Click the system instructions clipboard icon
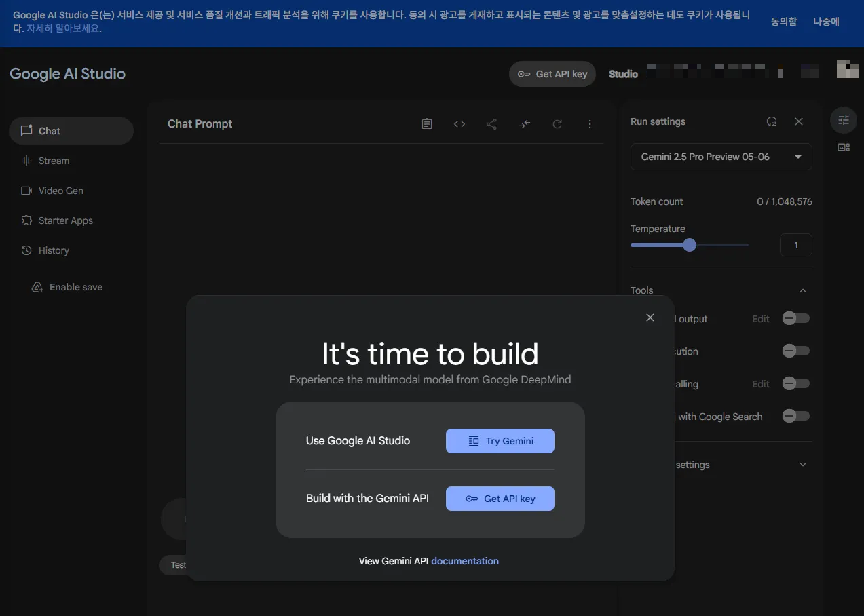This screenshot has height=616, width=864. 427,124
